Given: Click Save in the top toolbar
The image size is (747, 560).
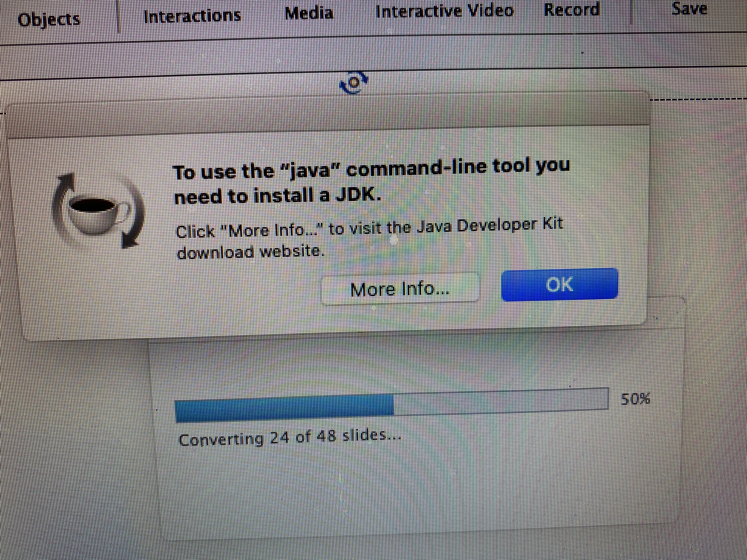Looking at the screenshot, I should [x=689, y=9].
